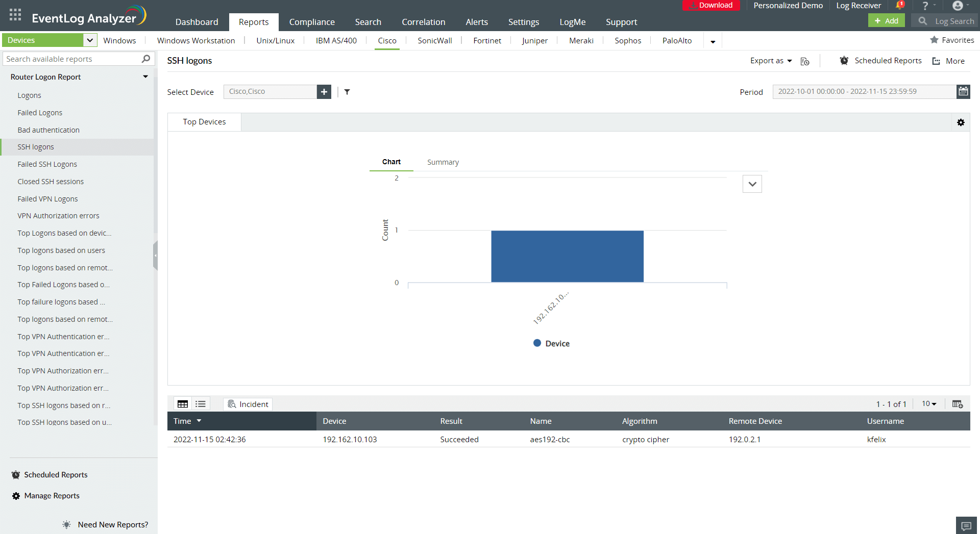Change rows per page dropdown showing 10
The width and height of the screenshot is (980, 534).
(x=929, y=403)
